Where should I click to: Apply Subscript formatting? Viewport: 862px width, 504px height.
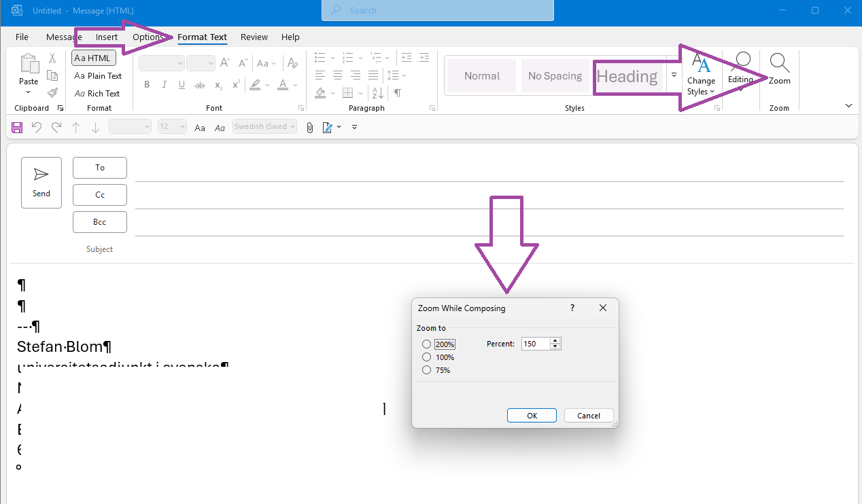click(x=218, y=85)
